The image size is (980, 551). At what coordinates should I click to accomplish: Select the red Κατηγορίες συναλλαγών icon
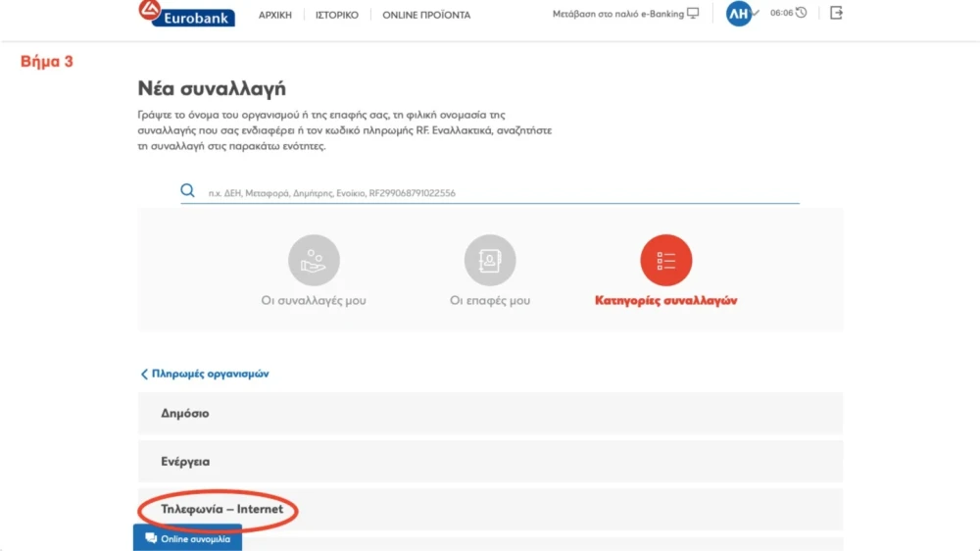coord(666,260)
